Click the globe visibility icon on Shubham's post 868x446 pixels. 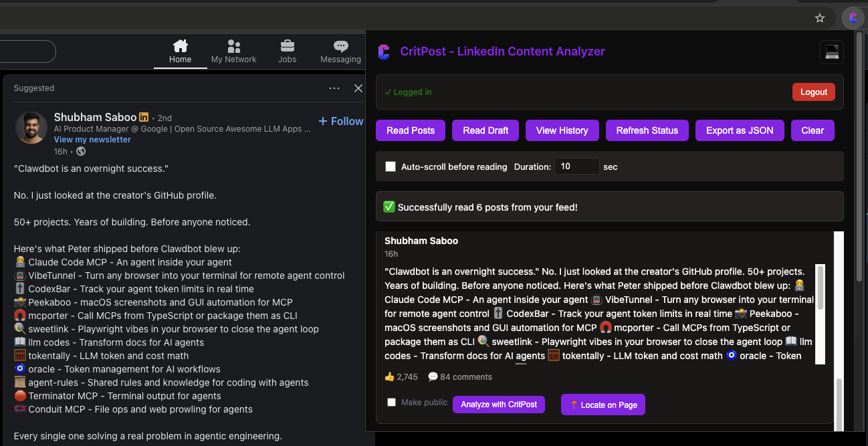click(80, 152)
